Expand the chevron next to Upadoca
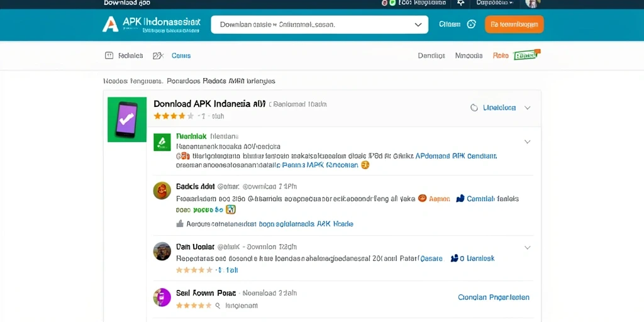644x322 pixels. pyautogui.click(x=528, y=108)
